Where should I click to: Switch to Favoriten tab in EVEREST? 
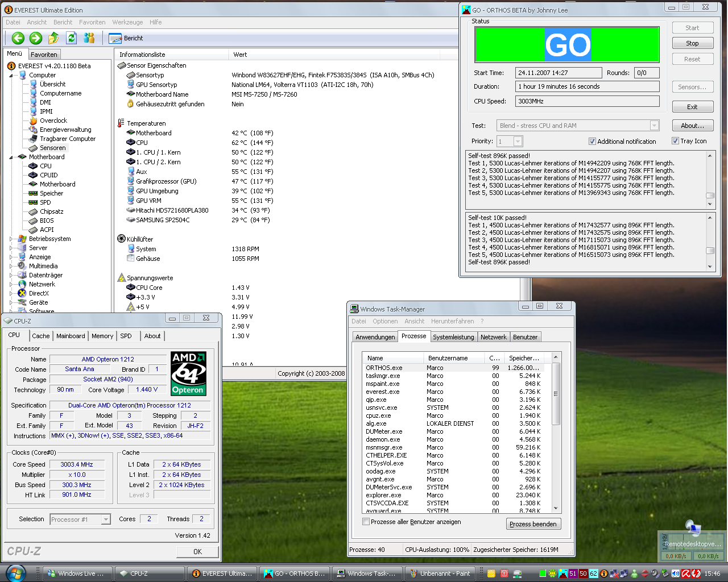(x=44, y=55)
